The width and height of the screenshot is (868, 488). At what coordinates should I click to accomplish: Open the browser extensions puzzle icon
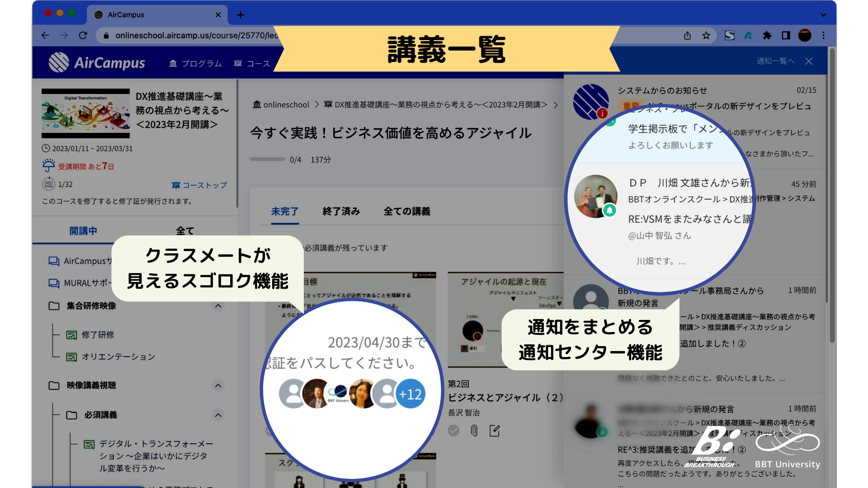pos(767,35)
